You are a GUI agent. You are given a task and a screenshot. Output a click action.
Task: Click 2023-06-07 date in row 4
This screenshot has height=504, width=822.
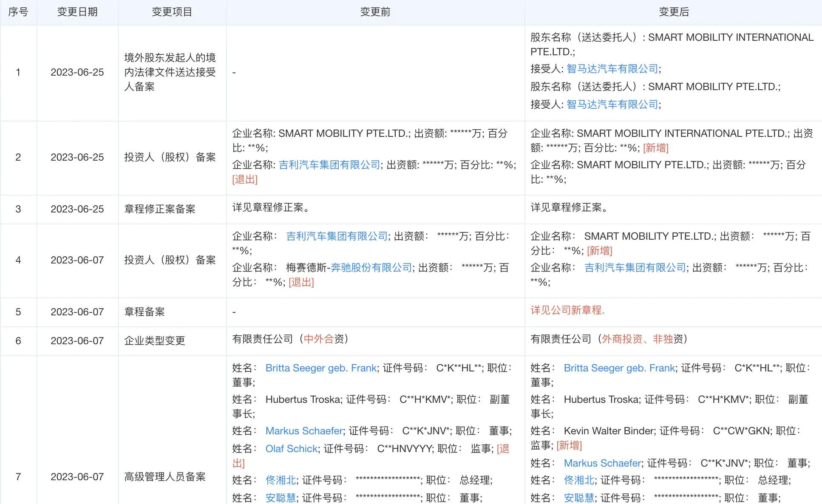coord(77,260)
